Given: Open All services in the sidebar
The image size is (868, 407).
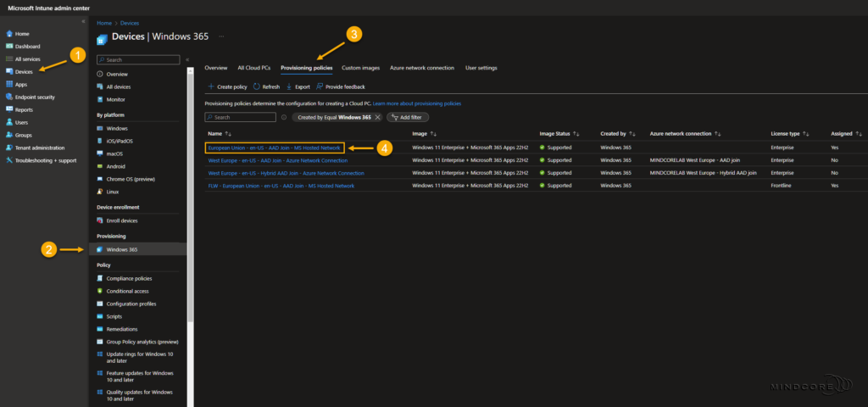Looking at the screenshot, I should 27,59.
